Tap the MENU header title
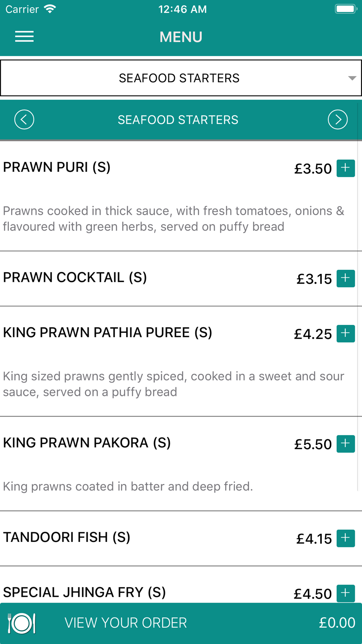This screenshot has height=644, width=362. [181, 37]
